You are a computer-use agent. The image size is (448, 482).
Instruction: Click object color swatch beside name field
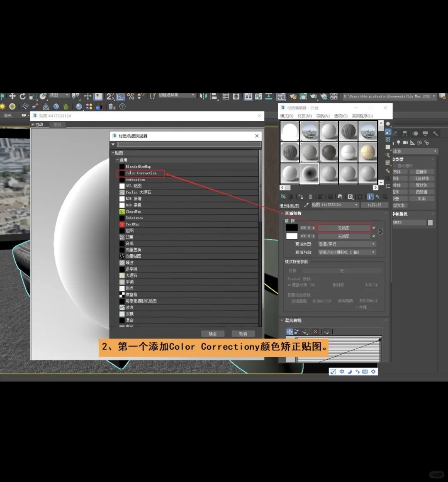pos(430,222)
